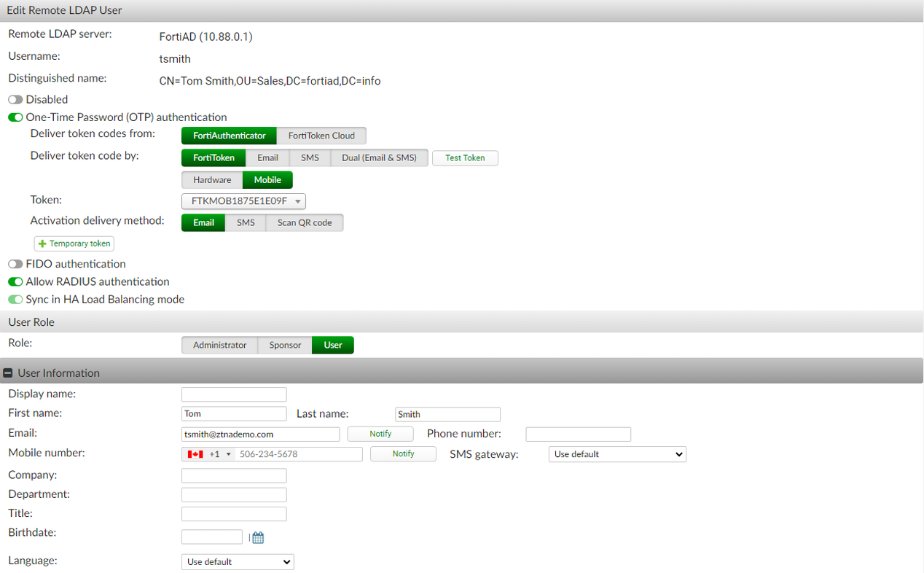This screenshot has width=924, height=573.
Task: Click the Company input field
Action: point(234,475)
